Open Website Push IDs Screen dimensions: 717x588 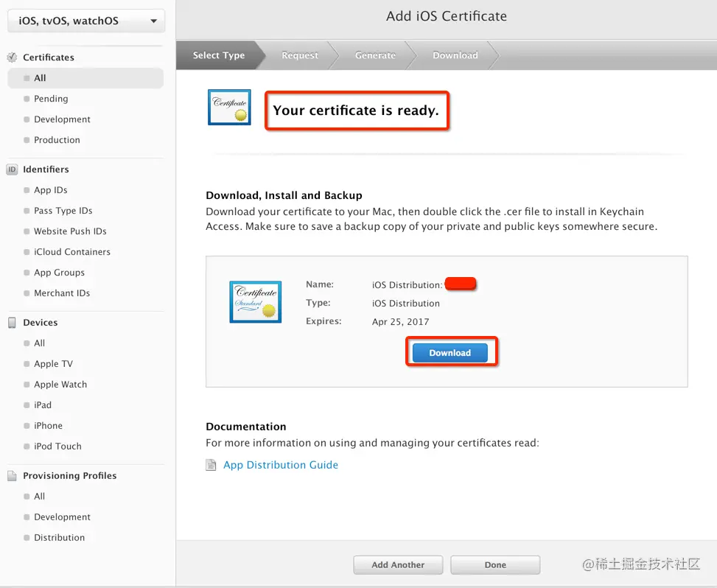click(x=70, y=231)
